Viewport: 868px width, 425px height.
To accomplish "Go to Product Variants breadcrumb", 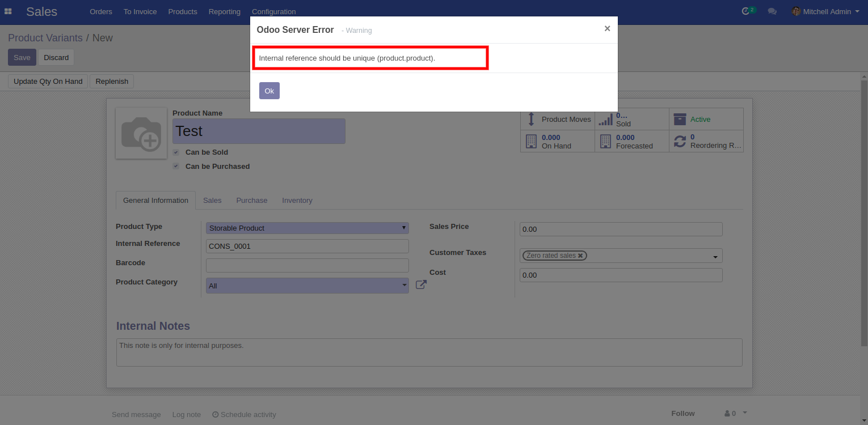I will (45, 38).
